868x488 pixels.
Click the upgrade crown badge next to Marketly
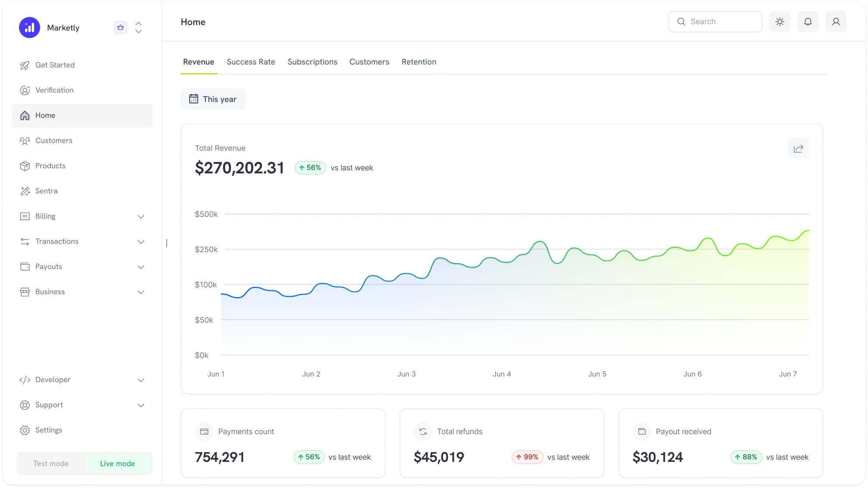click(120, 27)
